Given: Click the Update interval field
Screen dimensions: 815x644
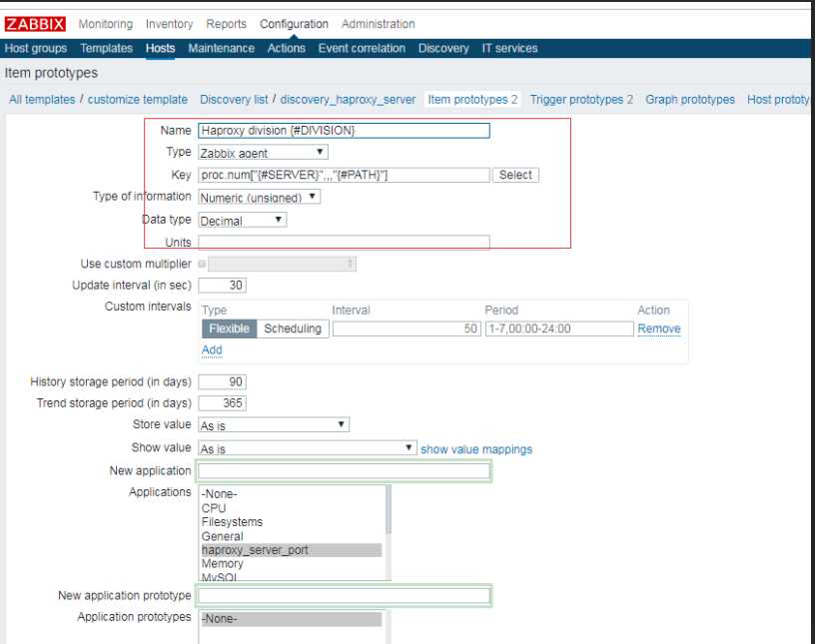Looking at the screenshot, I should (222, 286).
